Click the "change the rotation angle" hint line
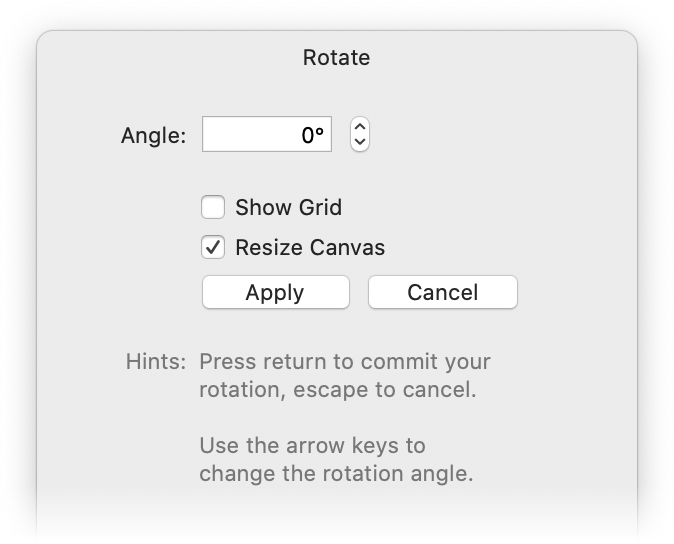Screen dimensions: 674x544 (336, 473)
